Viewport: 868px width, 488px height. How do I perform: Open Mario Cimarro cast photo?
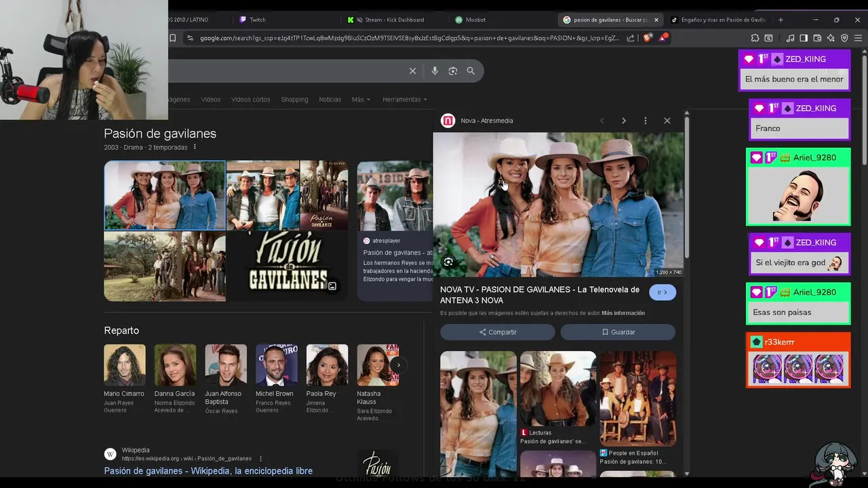(125, 365)
